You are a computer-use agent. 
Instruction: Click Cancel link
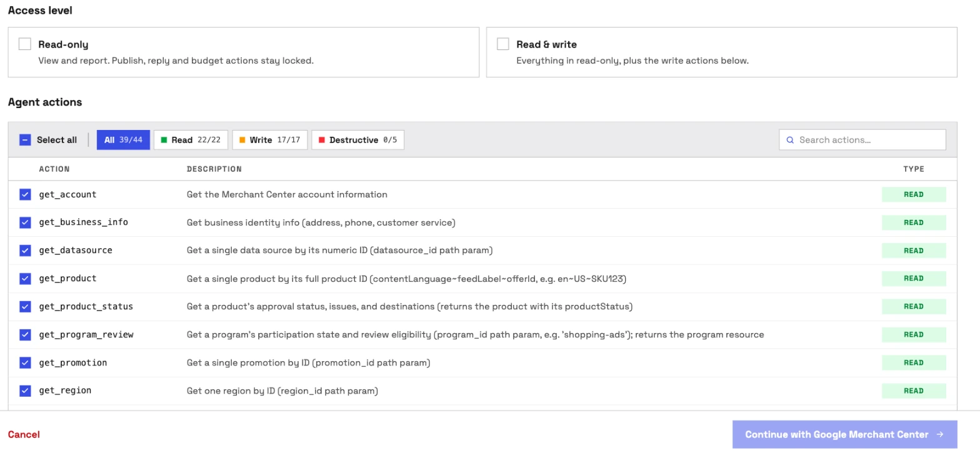click(x=24, y=434)
